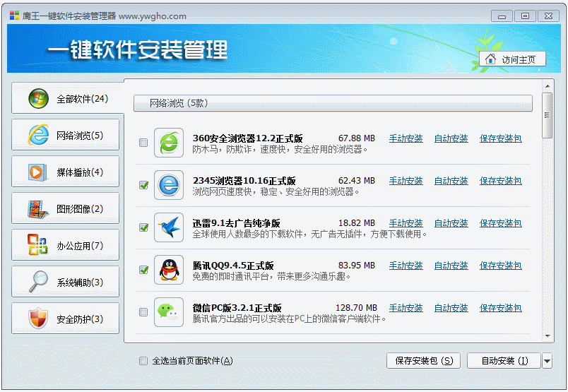This screenshot has height=392, width=568.
Task: Click the 67.88 MB size value
Action: [357, 138]
